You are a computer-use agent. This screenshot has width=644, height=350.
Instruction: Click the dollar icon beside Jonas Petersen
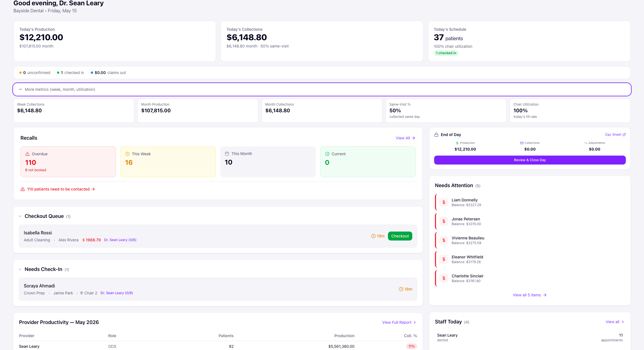tap(444, 221)
